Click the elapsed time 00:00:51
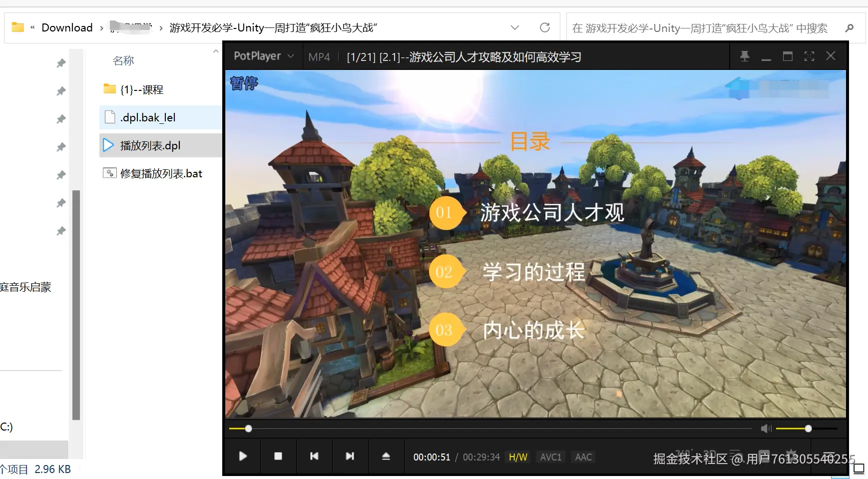Screen dimensions: 868x479 tap(432, 457)
